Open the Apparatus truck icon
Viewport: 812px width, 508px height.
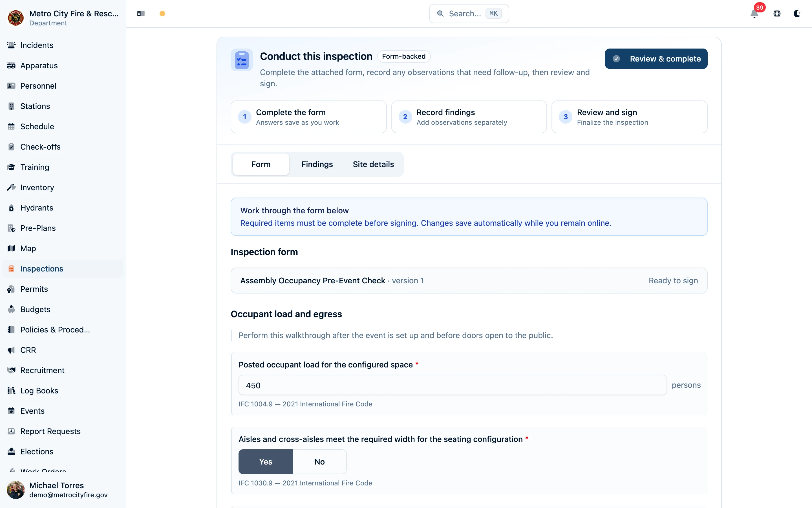(11, 65)
